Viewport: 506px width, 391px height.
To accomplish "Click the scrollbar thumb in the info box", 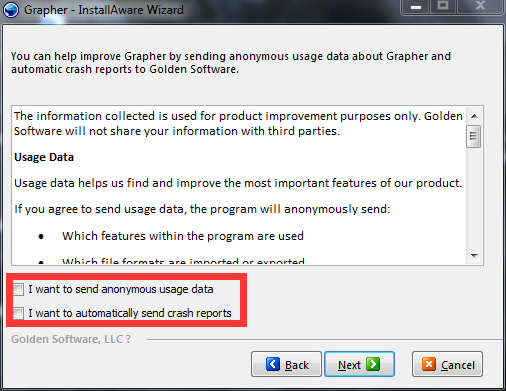I will [474, 136].
